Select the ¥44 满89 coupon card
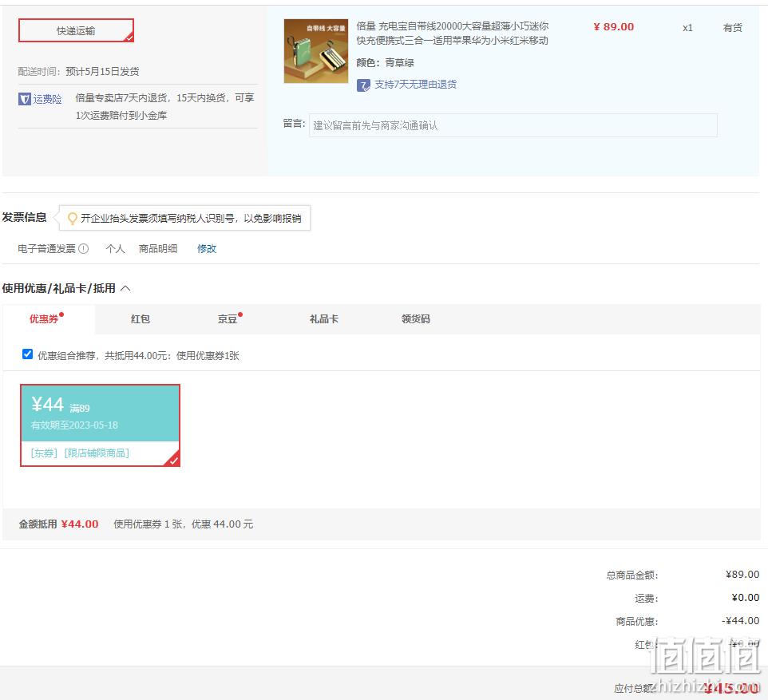Image resolution: width=768 pixels, height=700 pixels. pos(100,425)
